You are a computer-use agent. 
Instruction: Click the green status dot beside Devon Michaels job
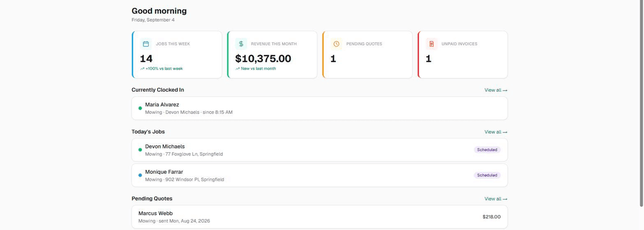140,150
